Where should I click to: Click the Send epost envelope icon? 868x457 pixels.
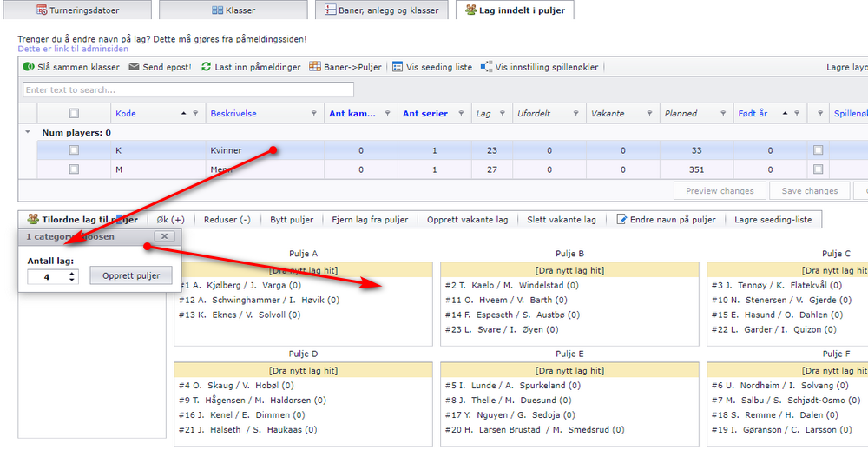click(x=134, y=67)
